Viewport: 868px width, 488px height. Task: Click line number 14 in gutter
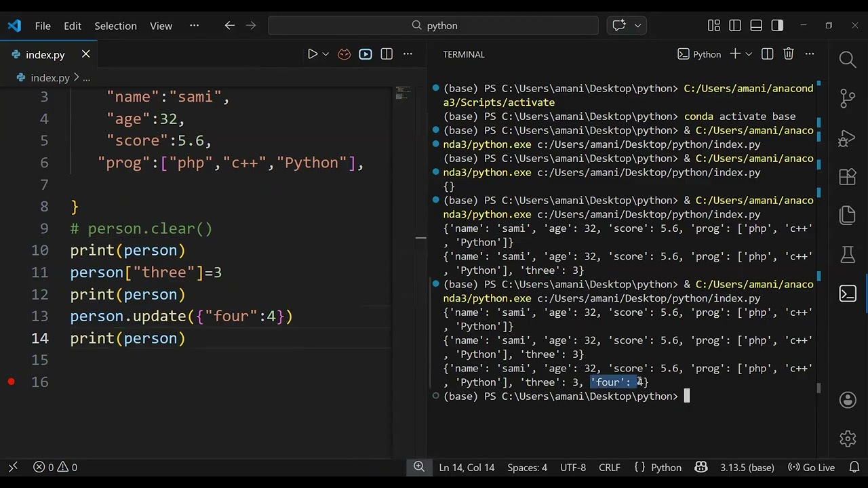[39, 338]
